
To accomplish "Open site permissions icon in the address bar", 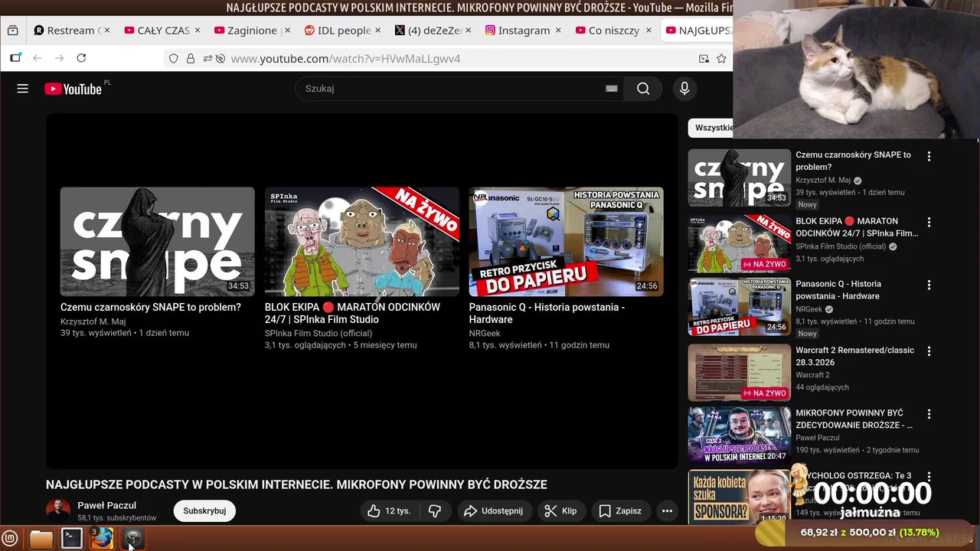I will 207,59.
